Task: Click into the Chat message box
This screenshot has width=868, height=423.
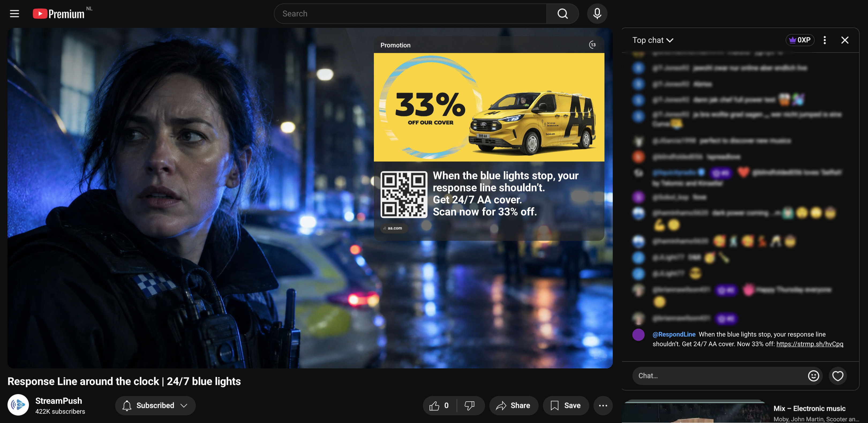Action: [x=719, y=376]
